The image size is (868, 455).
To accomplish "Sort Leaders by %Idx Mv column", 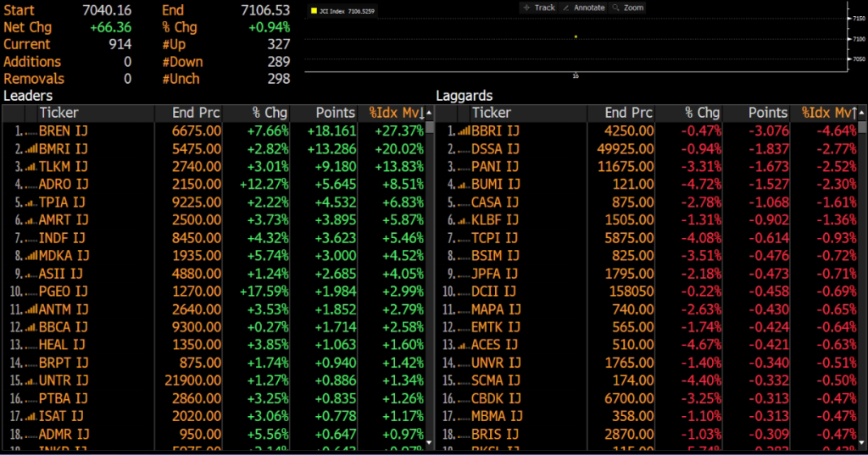I will 397,113.
